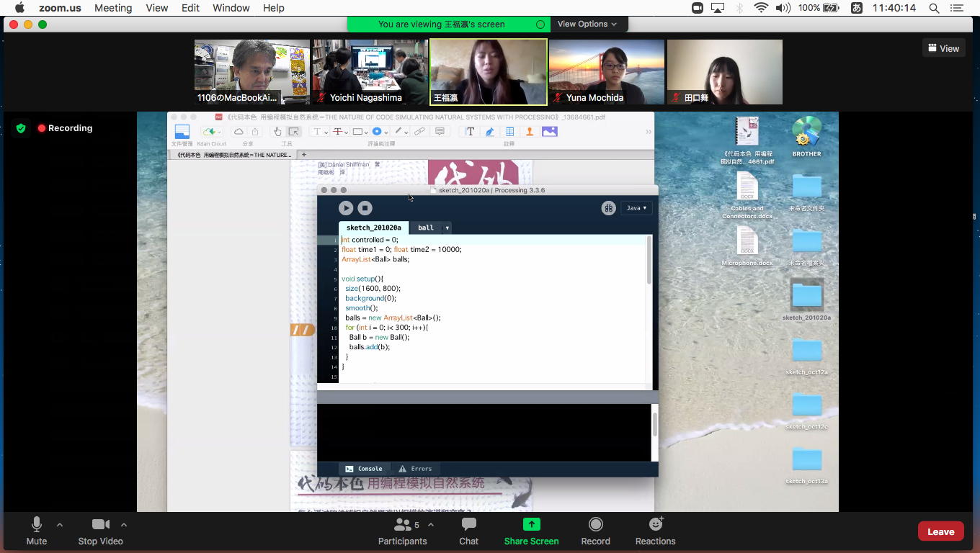
Task: Expand video options arrow next to Stop Video
Action: [124, 525]
